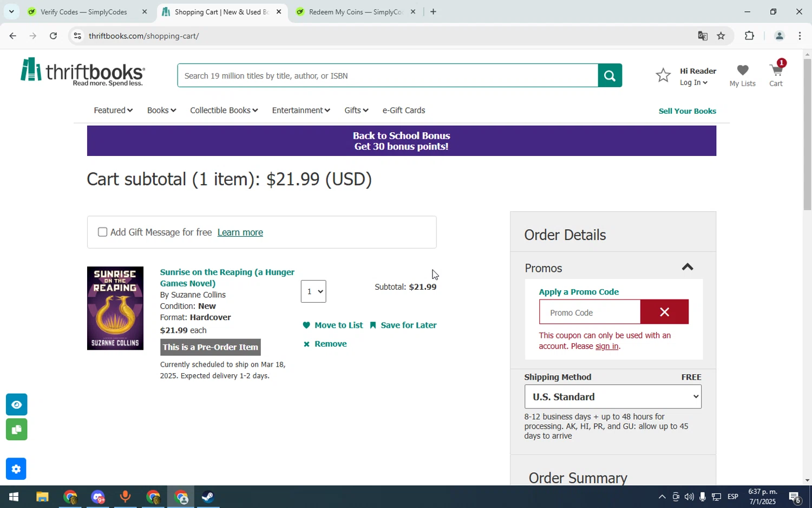Click Save for Later
Screen dimensions: 812x508
click(403, 325)
